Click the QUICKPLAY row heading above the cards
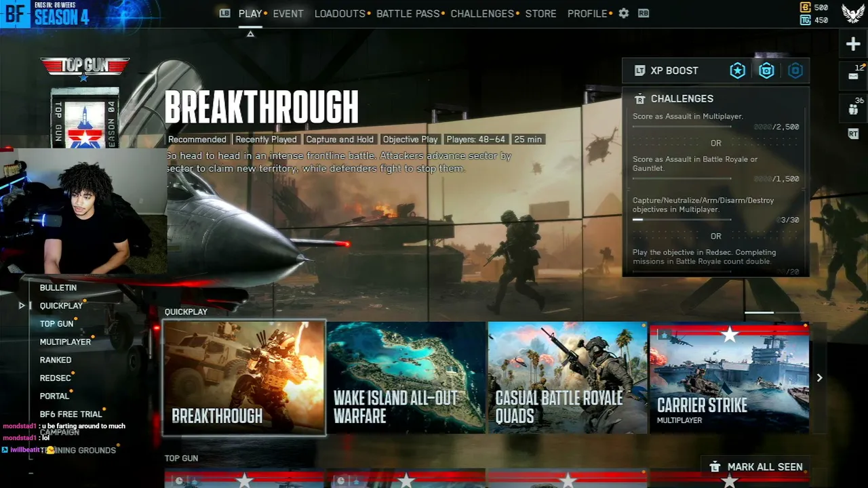This screenshot has width=868, height=488. 186,312
